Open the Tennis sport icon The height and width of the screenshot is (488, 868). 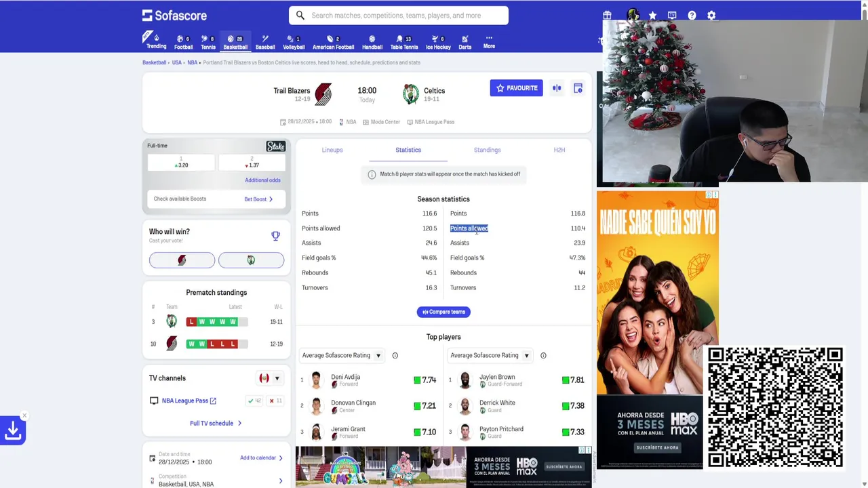(208, 42)
